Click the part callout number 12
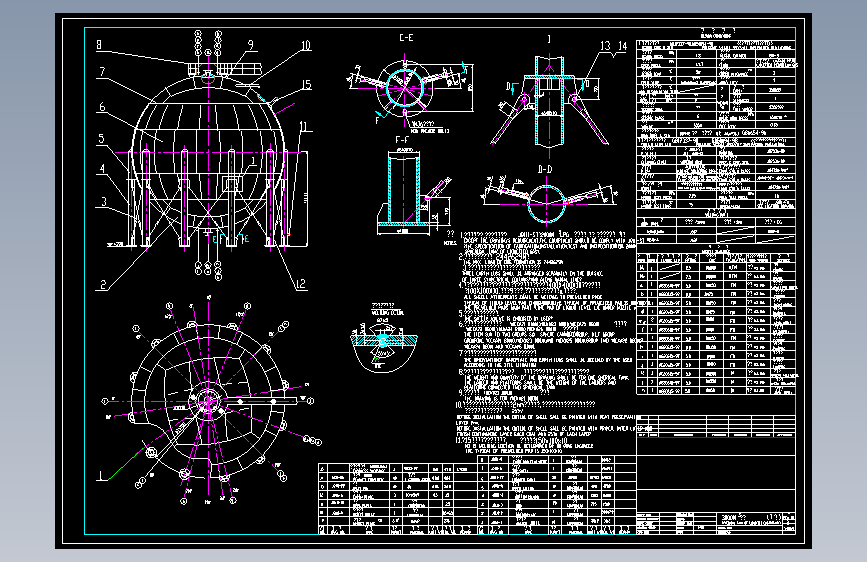Image resolution: width=867 pixels, height=562 pixels. pyautogui.click(x=301, y=284)
